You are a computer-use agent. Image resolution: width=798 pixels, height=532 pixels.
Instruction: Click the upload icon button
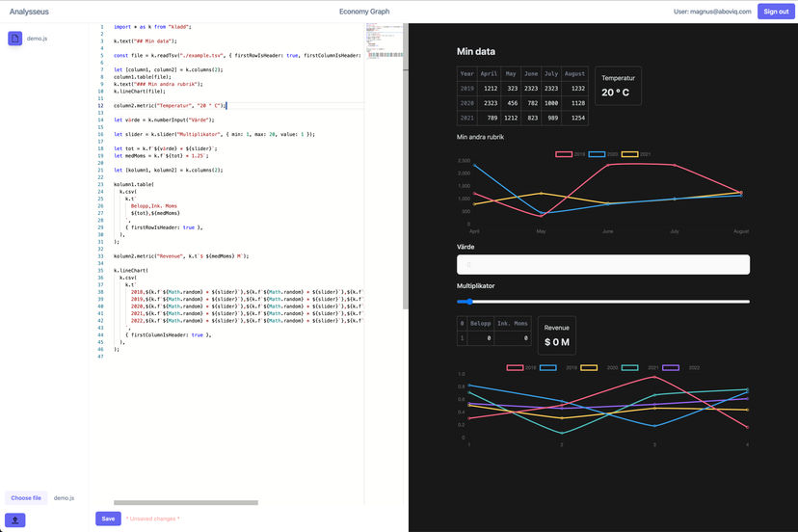[15, 520]
